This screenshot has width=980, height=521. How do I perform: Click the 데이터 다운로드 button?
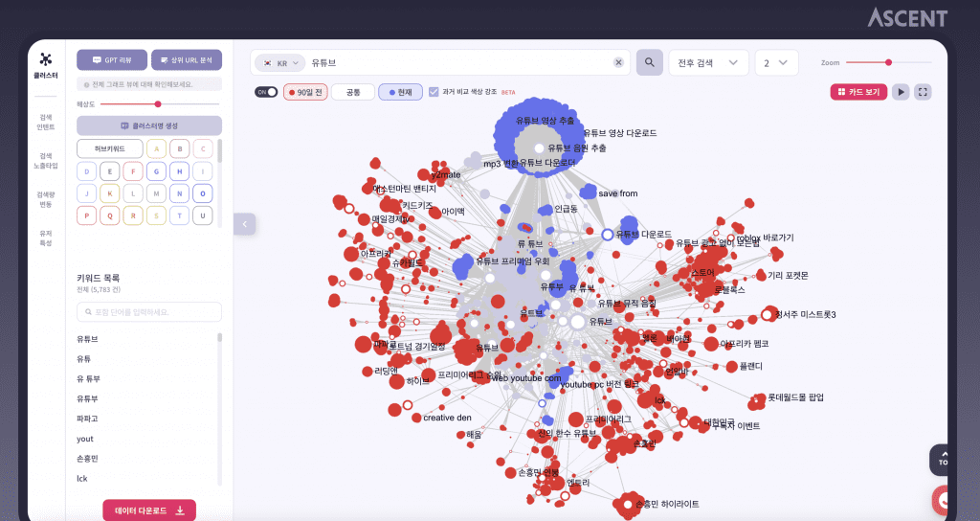[x=149, y=510]
